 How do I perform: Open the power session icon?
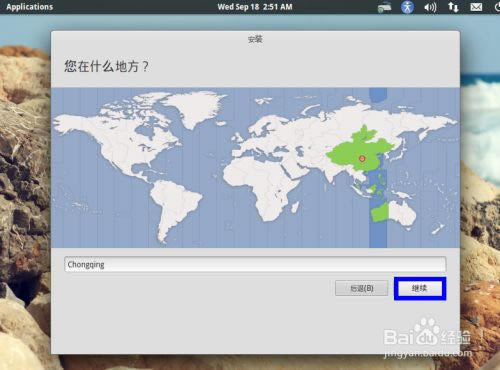coord(497,7)
